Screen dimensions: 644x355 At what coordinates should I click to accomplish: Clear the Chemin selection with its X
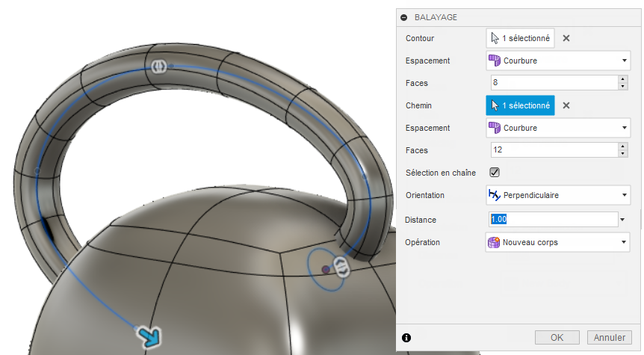pyautogui.click(x=566, y=105)
